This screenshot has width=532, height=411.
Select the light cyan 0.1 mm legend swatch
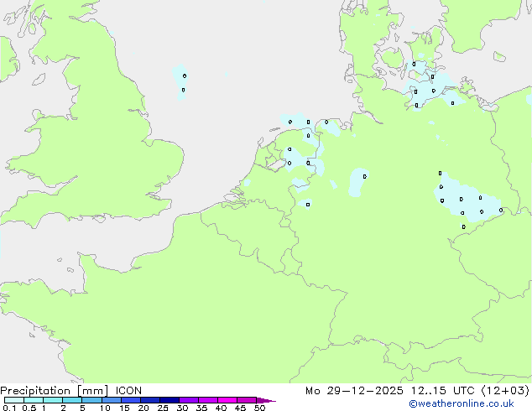[x=8, y=401]
